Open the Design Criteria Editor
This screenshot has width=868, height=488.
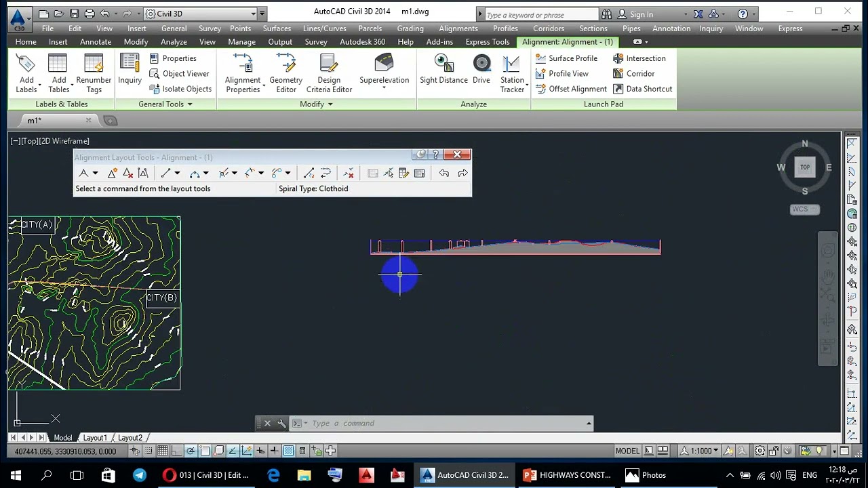click(329, 74)
